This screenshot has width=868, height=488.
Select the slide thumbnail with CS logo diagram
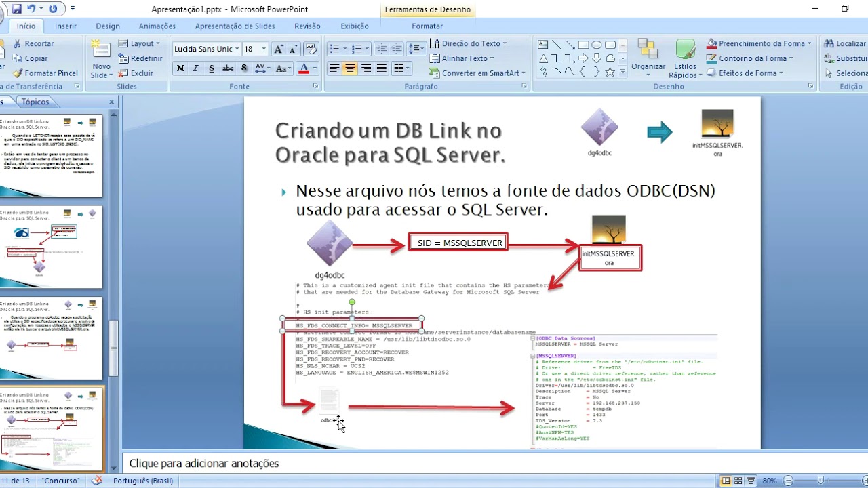pos(51,247)
